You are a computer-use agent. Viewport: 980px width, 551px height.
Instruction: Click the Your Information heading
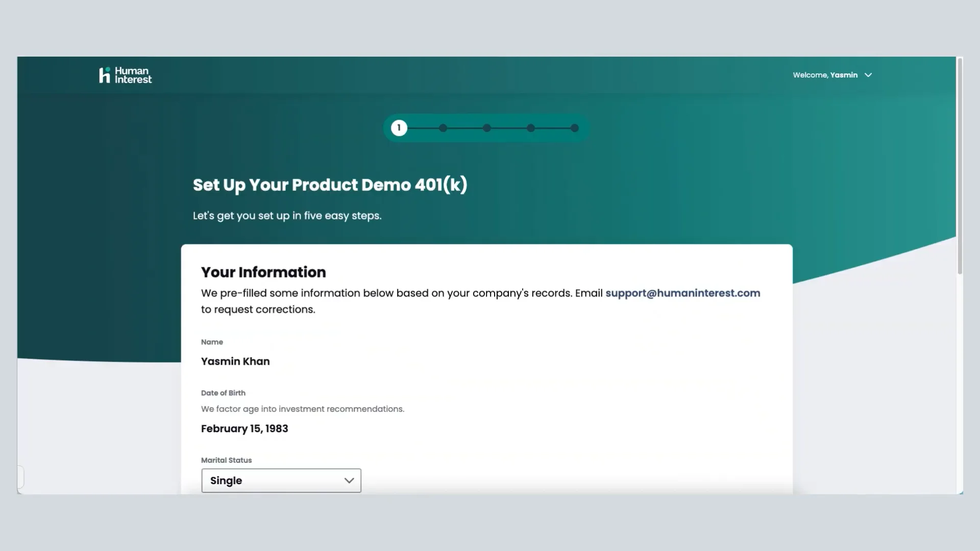click(263, 272)
